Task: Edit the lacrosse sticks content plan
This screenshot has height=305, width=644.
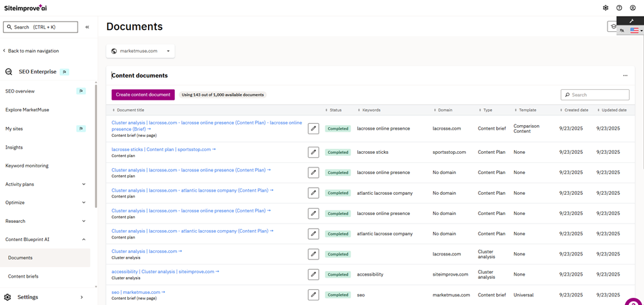Action: [x=314, y=152]
